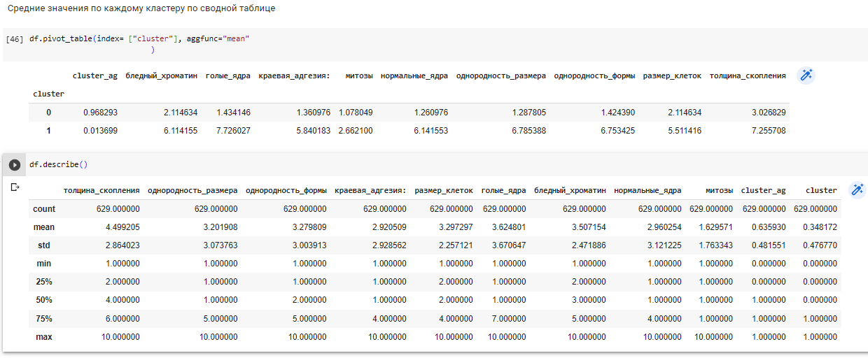
Task: Click cluster_ag header in describe table
Action: [x=763, y=190]
